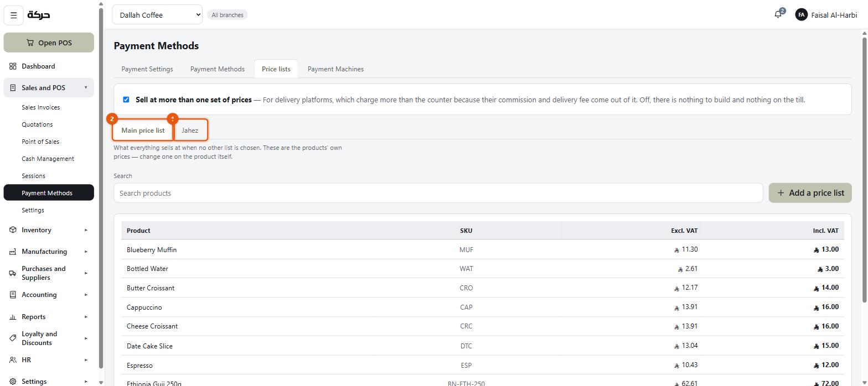Screen dimensions: 868x386
Task: Click the Settings gear icon in sidebar
Action: 13,382
